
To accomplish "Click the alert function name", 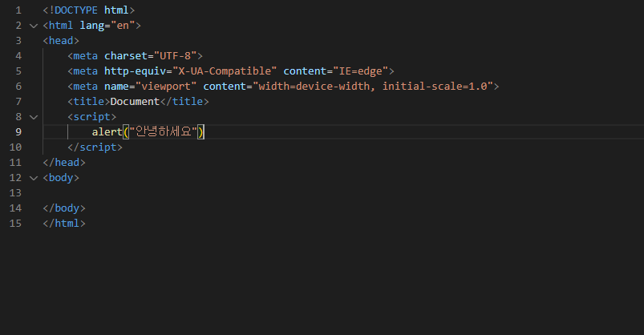I will [x=107, y=131].
